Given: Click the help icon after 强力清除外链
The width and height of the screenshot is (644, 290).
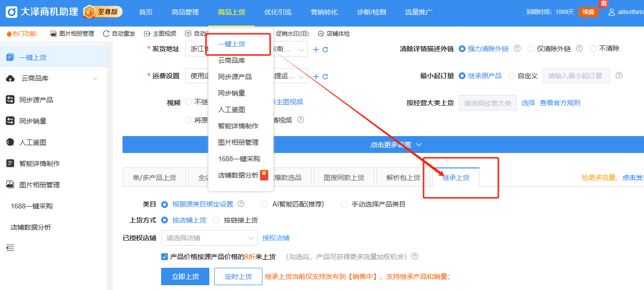Looking at the screenshot, I should (x=517, y=49).
